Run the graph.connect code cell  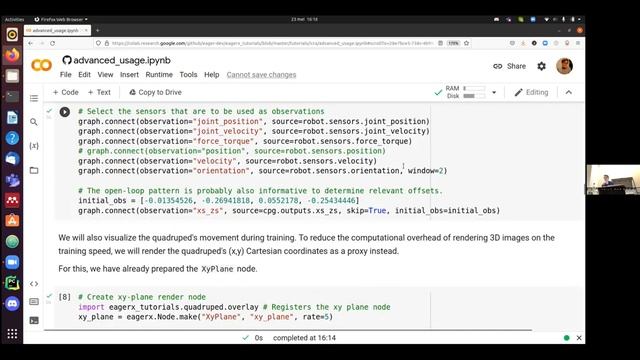(x=64, y=112)
